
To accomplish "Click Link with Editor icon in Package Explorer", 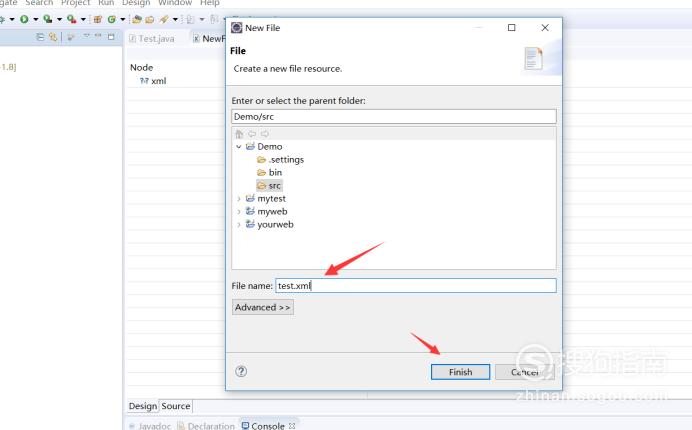I will click(53, 37).
